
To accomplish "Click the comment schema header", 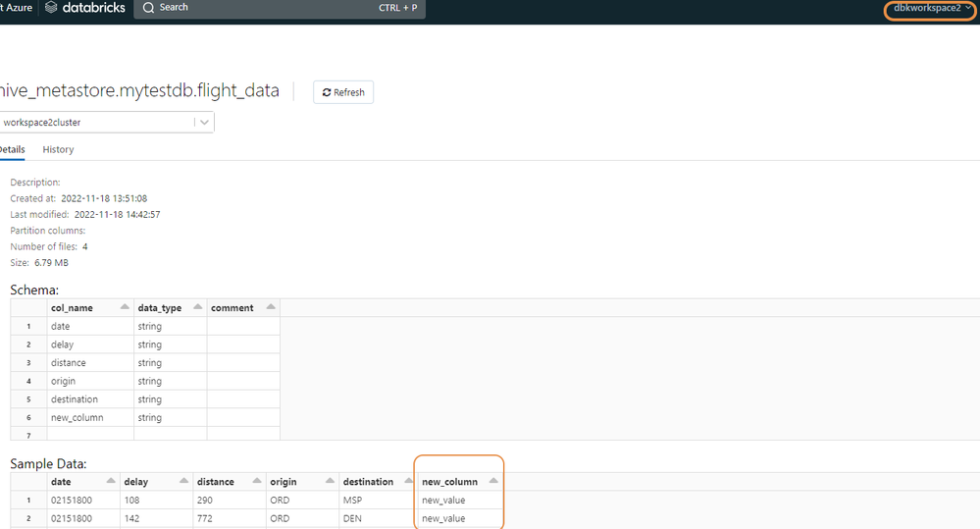I will pos(232,307).
